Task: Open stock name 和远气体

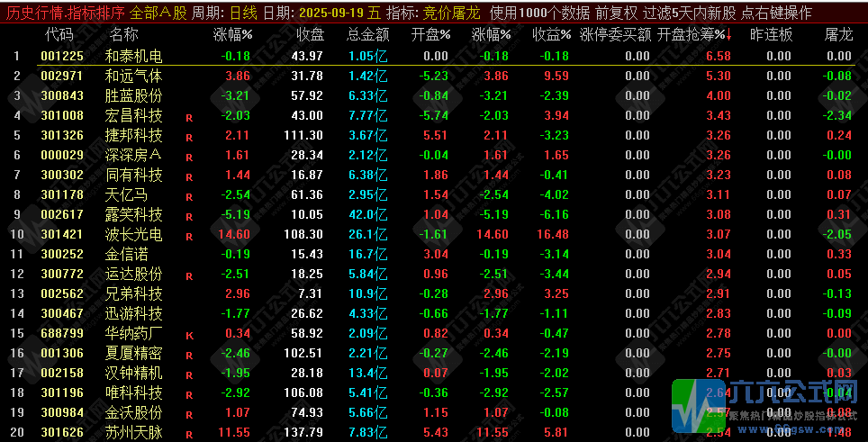Action: click(x=133, y=76)
